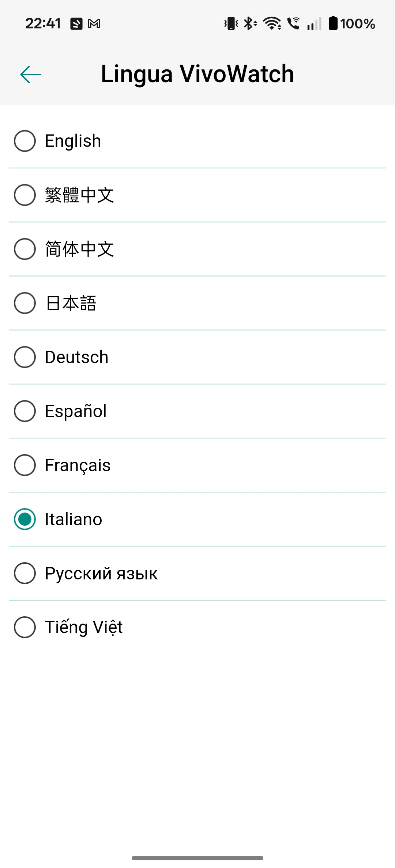The height and width of the screenshot is (868, 395).
Task: Tap the back arrow icon
Action: pos(31,75)
